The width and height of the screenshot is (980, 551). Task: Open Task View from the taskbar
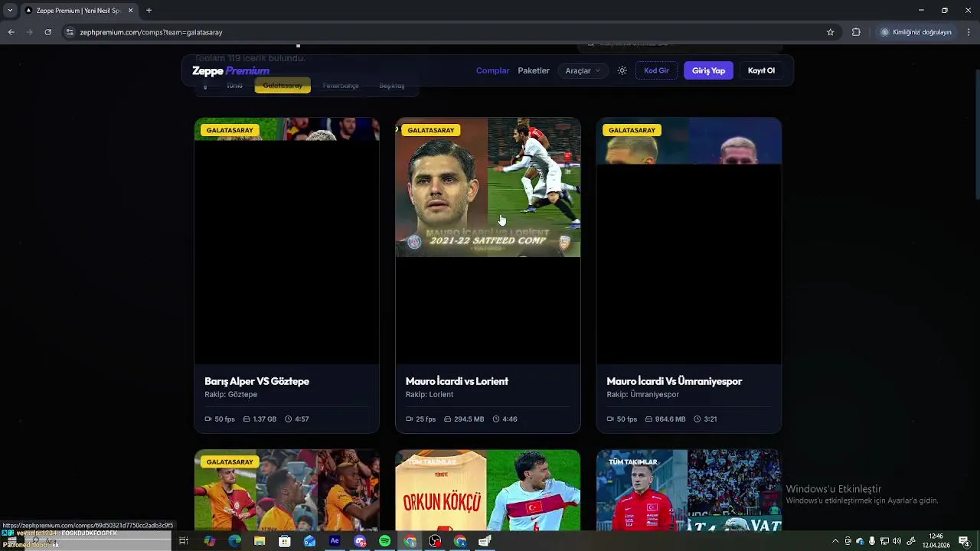point(184,541)
